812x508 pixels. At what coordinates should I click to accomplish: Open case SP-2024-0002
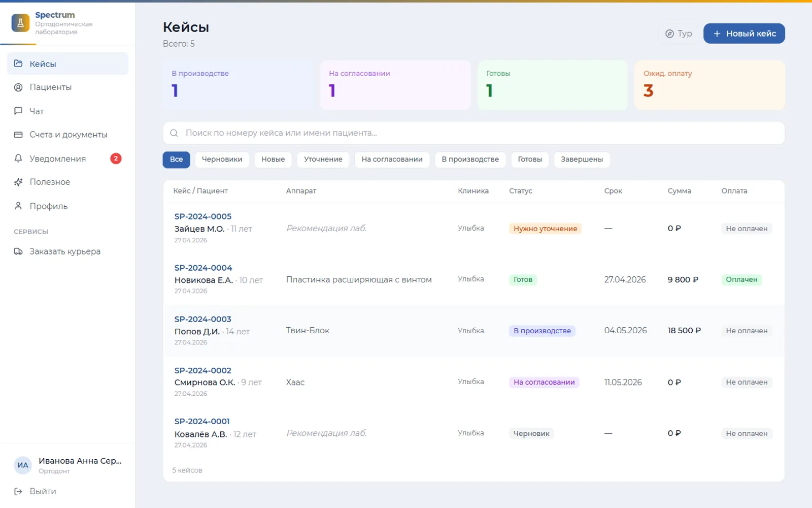202,370
